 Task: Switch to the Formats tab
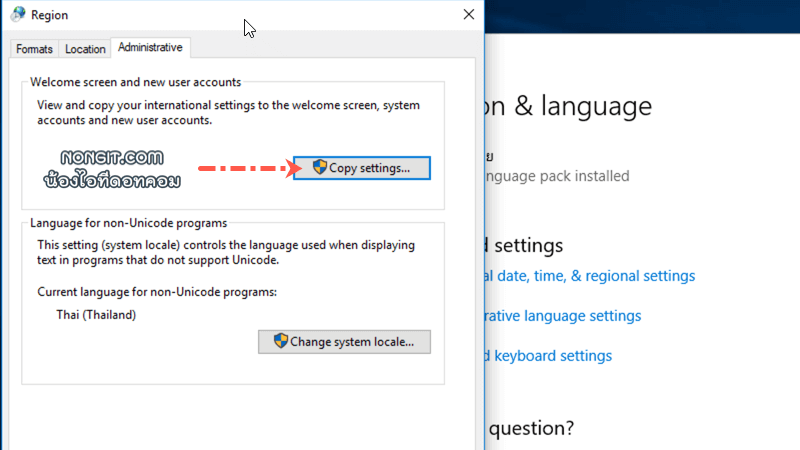pos(34,49)
